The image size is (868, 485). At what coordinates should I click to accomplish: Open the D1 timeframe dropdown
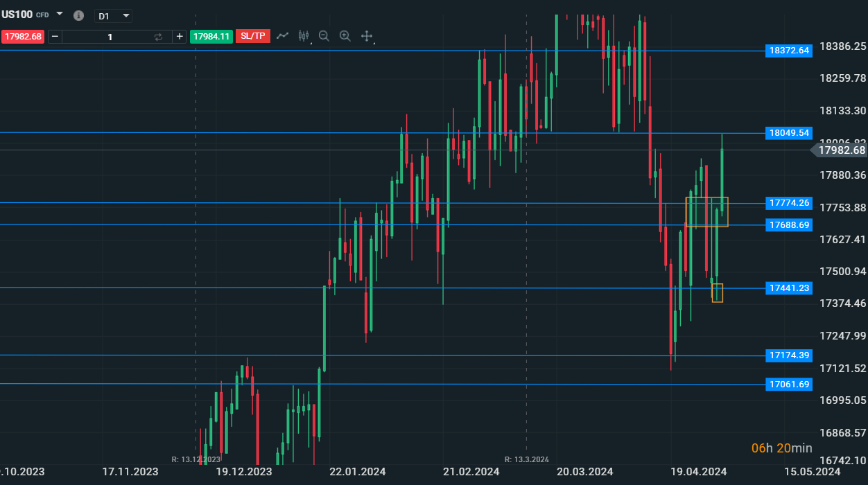point(113,15)
